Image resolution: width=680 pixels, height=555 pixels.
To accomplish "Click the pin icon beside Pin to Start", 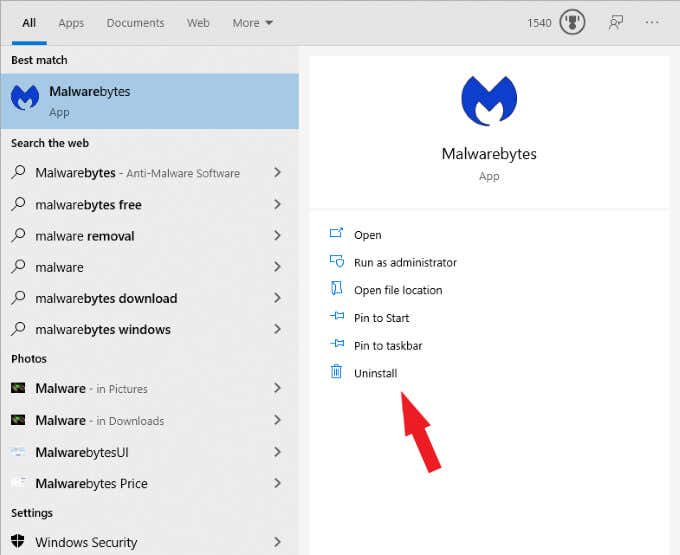I will click(x=337, y=316).
